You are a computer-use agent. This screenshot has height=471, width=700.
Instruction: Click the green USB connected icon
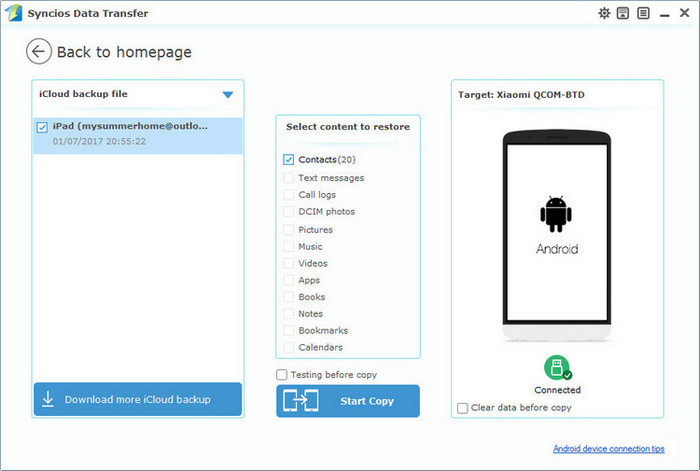(557, 367)
